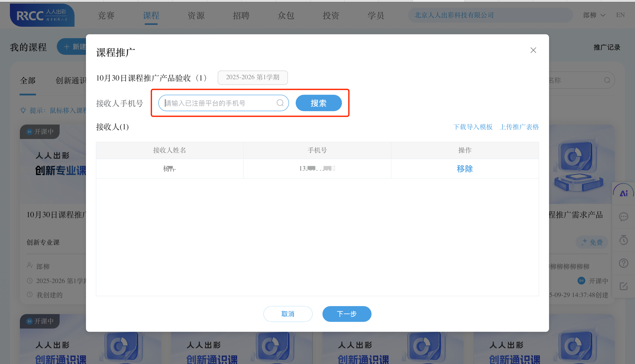Viewport: 635px width, 364px height.
Task: Click the magnifier inside the phone number field
Action: click(280, 103)
